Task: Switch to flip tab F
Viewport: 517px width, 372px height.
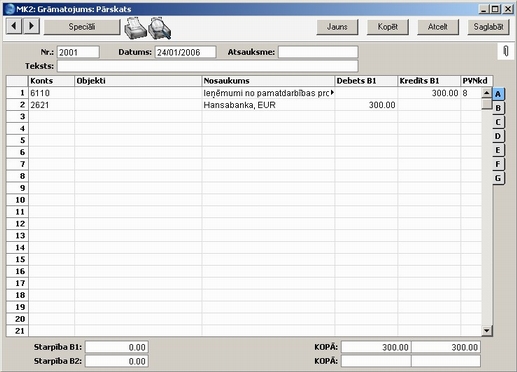Action: coord(498,164)
